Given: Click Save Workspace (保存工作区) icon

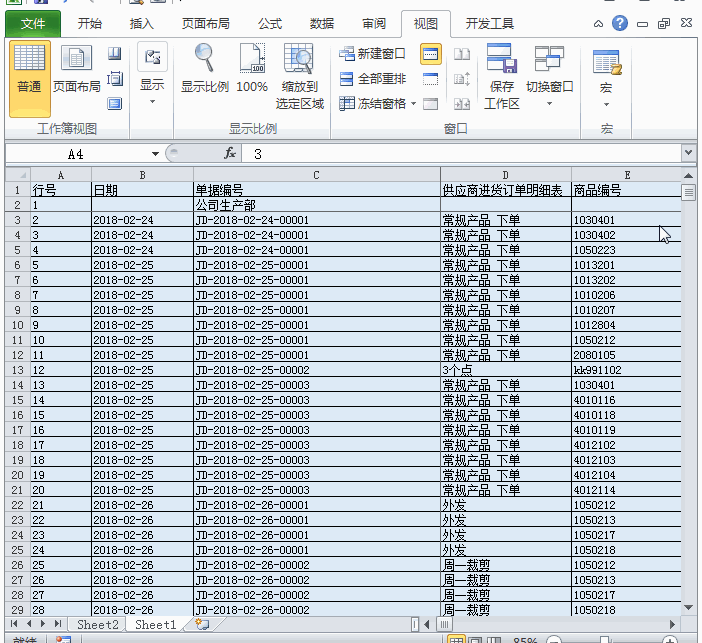Looking at the screenshot, I should pos(501,77).
